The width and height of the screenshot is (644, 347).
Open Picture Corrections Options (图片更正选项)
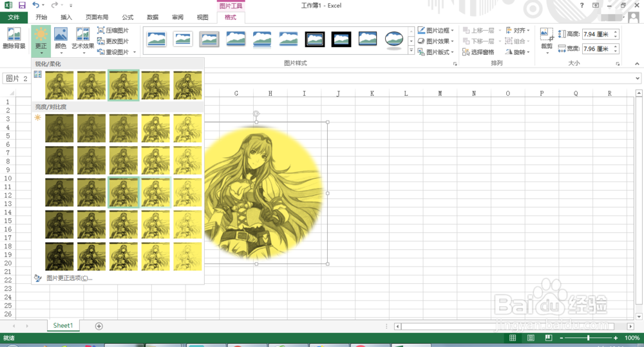coord(70,278)
